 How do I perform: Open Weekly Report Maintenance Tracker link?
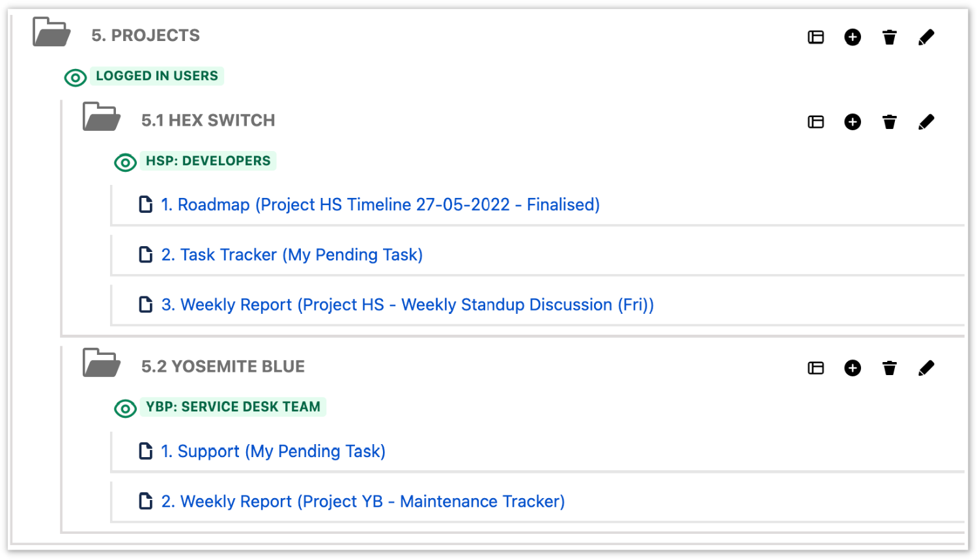coord(363,501)
